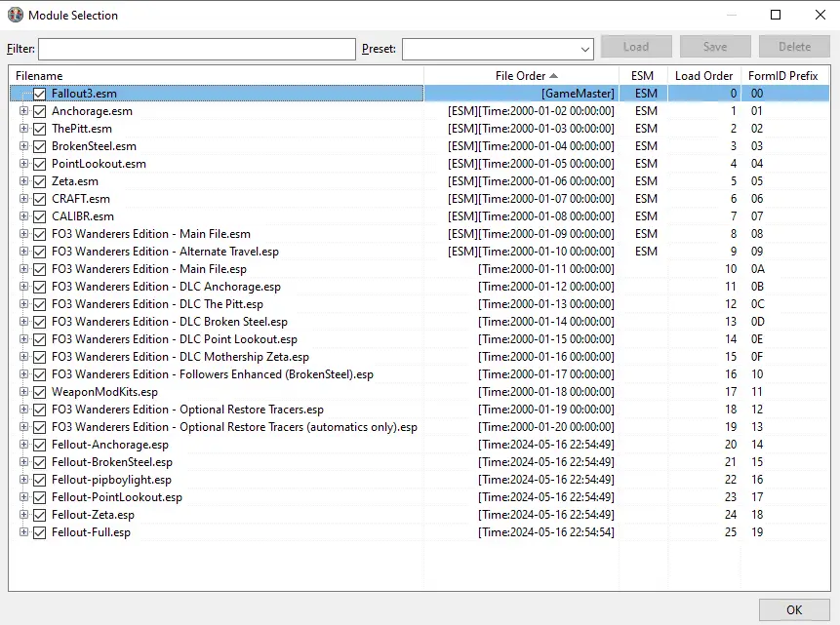Uncheck the Fallout3.esm checkbox

[x=40, y=94]
